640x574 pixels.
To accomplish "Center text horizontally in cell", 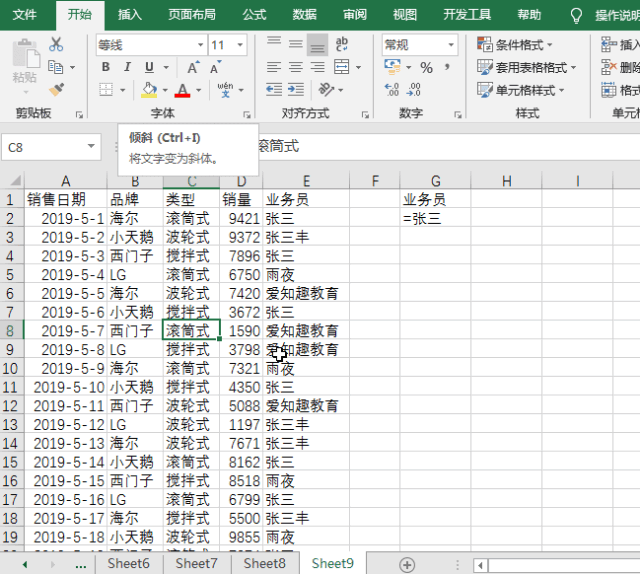I will pyautogui.click(x=296, y=67).
